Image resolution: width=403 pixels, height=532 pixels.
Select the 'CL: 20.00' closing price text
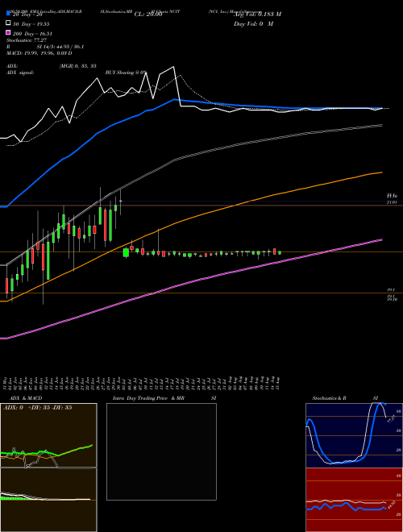[148, 15]
